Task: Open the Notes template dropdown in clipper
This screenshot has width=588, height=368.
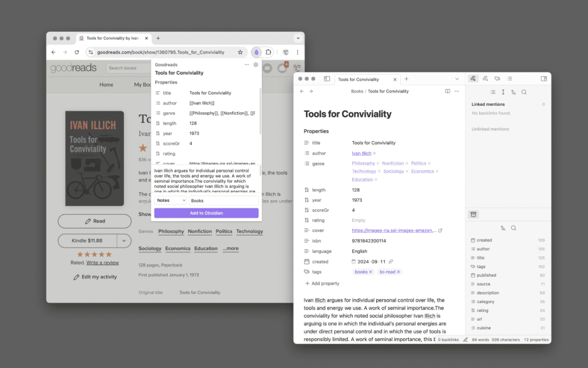Action: click(171, 201)
